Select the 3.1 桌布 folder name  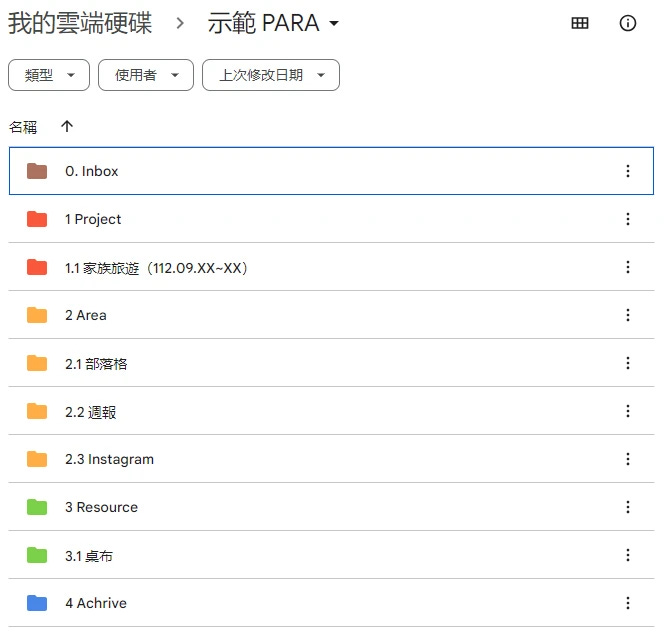89,556
